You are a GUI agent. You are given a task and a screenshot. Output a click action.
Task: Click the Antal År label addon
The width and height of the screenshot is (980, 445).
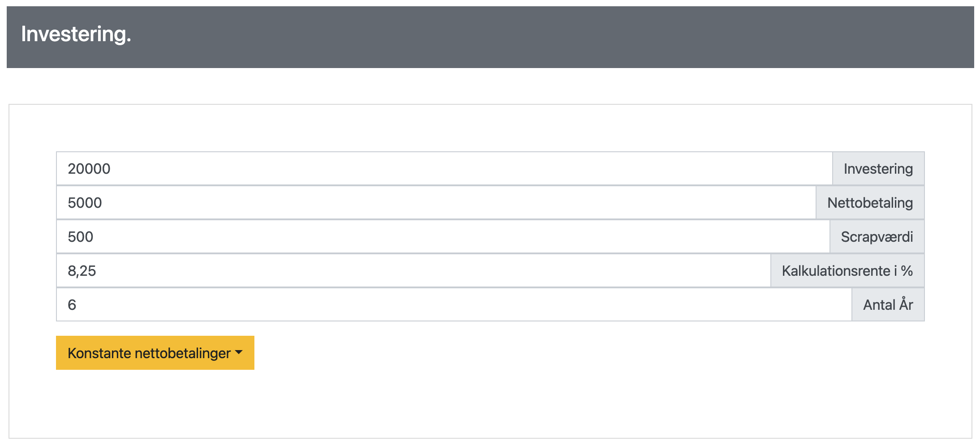888,305
